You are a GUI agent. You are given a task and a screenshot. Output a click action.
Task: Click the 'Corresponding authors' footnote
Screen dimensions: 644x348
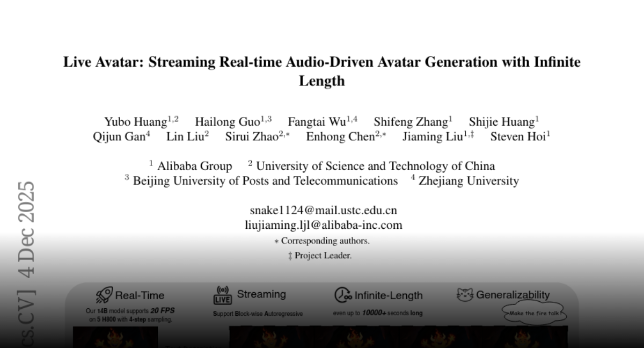tap(325, 241)
